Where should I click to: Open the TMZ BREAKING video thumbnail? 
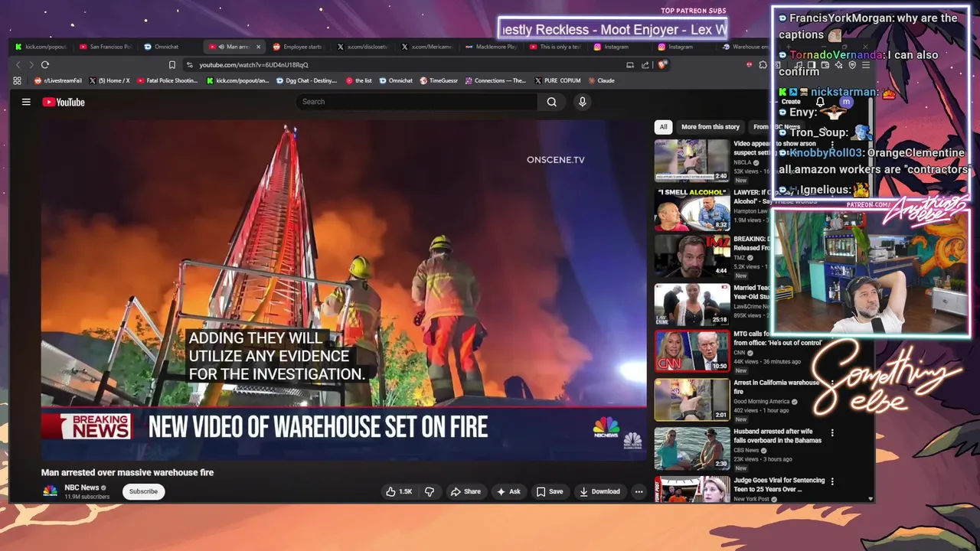click(692, 256)
